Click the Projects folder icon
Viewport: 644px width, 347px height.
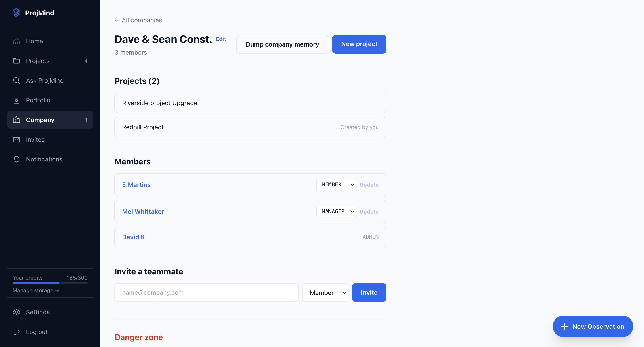coord(17,61)
